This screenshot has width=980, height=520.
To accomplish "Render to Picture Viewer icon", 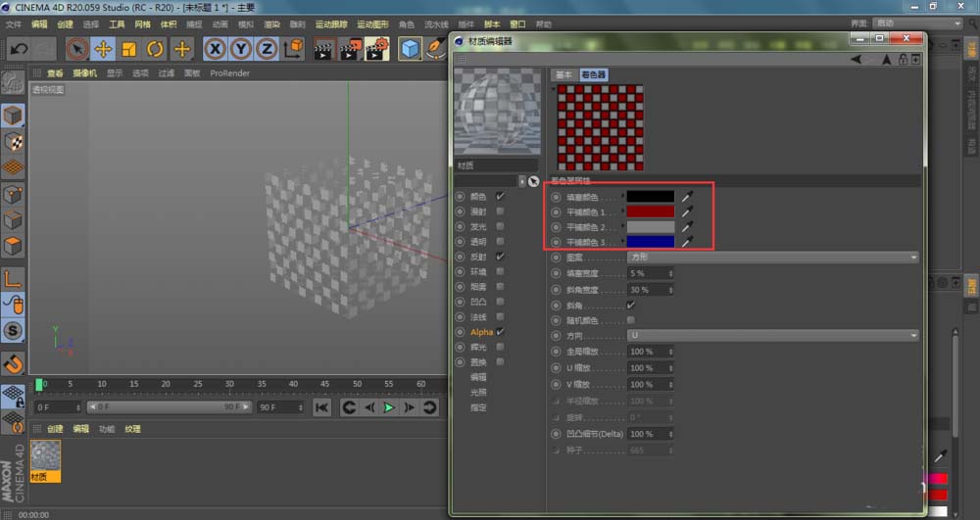I will coord(351,49).
